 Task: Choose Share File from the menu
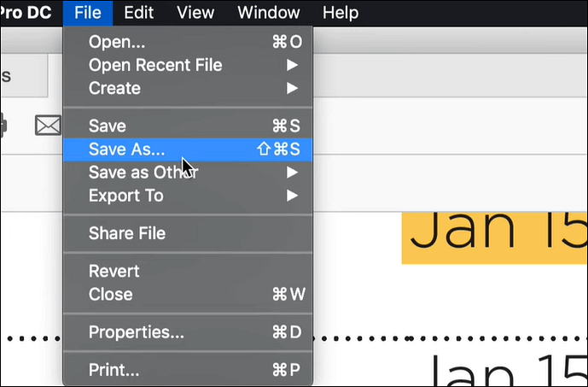pos(126,233)
